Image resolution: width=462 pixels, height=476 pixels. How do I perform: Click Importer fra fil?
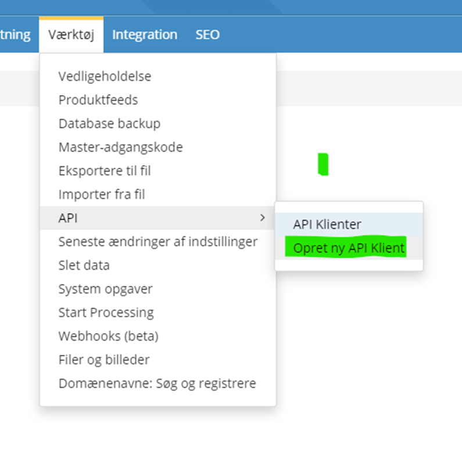coord(102,195)
